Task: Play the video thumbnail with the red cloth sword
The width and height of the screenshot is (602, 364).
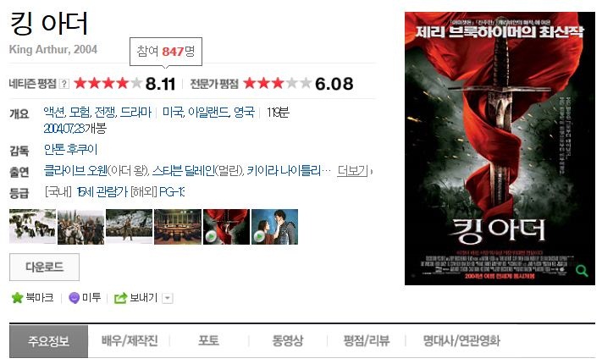Action: (227, 227)
